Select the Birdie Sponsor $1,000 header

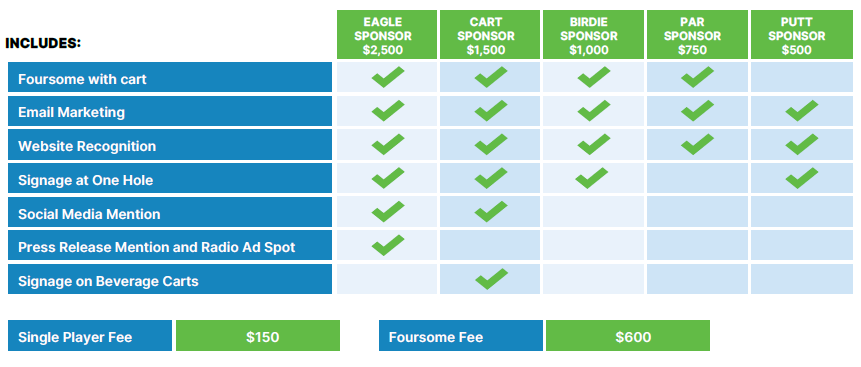coord(593,34)
